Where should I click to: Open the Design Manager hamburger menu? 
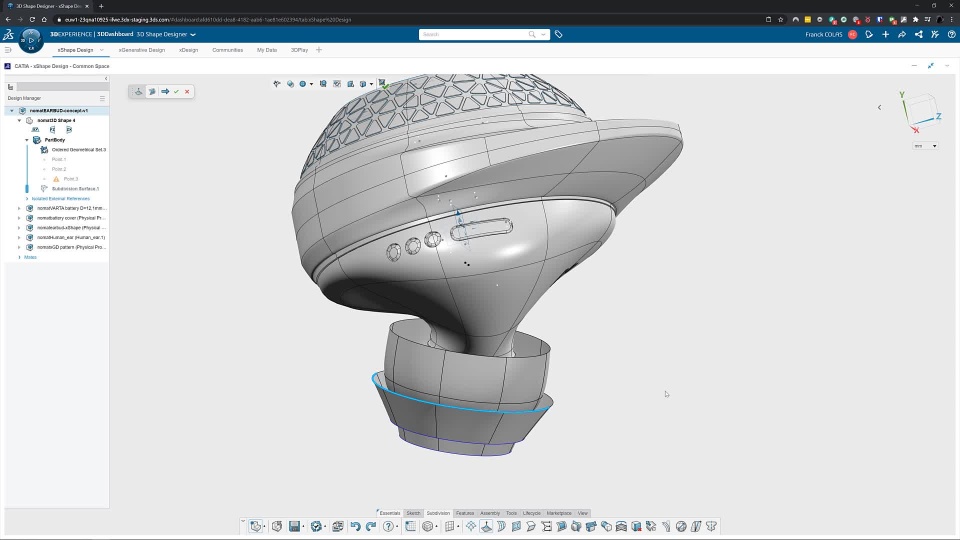point(102,98)
